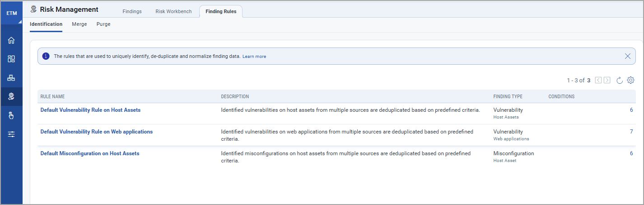This screenshot has width=644, height=205.
Task: Click the description of the Misconfiguration rule
Action: coord(345,157)
